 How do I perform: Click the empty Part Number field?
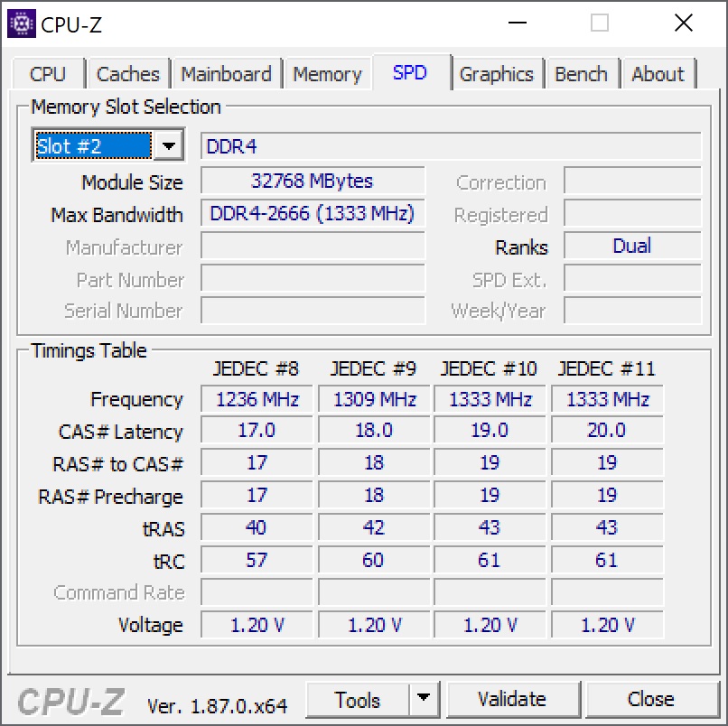(x=313, y=278)
